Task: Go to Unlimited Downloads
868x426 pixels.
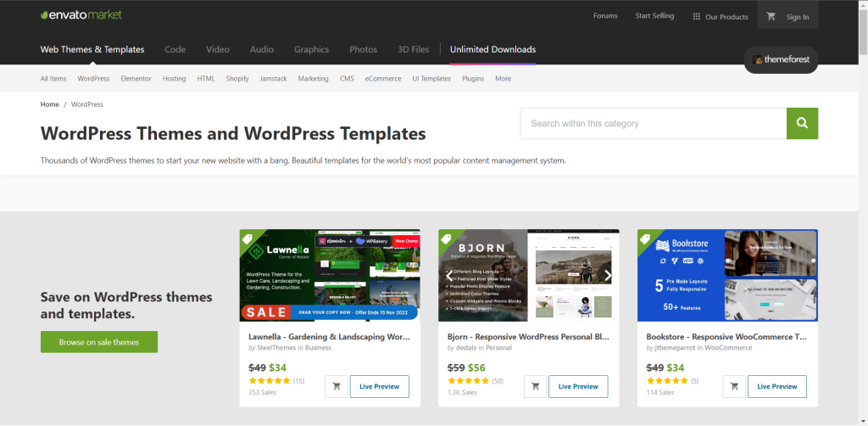Action: click(492, 49)
